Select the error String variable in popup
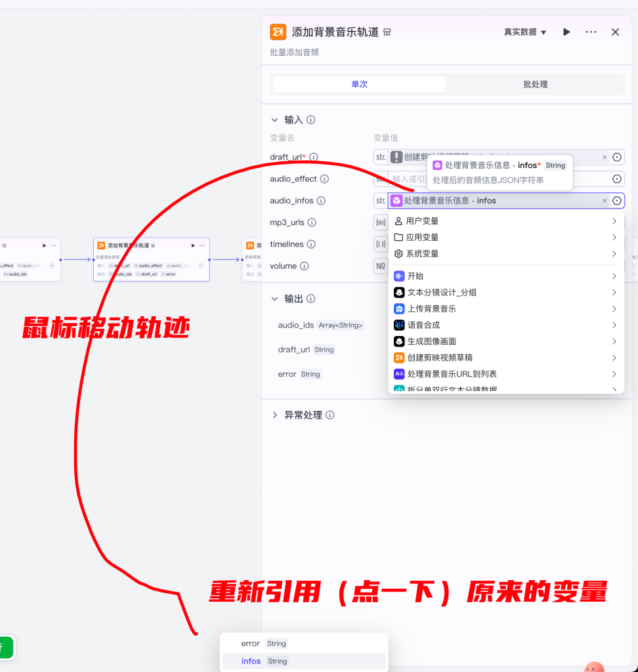 pos(304,644)
